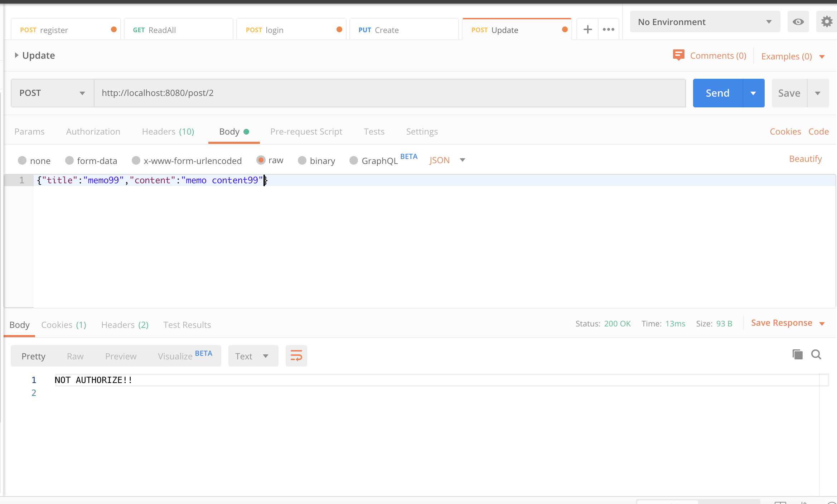Screen dimensions: 837x504
Task: Click the response search magnifier icon
Action: coord(816,354)
